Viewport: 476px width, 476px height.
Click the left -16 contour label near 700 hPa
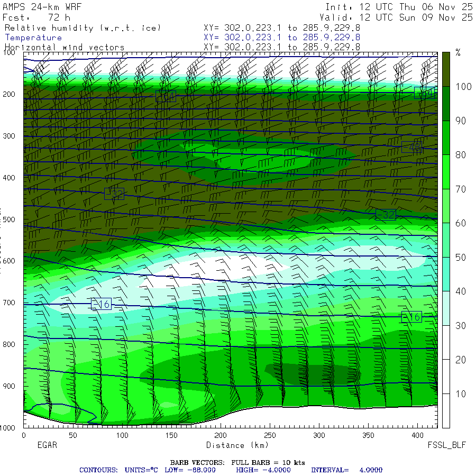coord(101,304)
